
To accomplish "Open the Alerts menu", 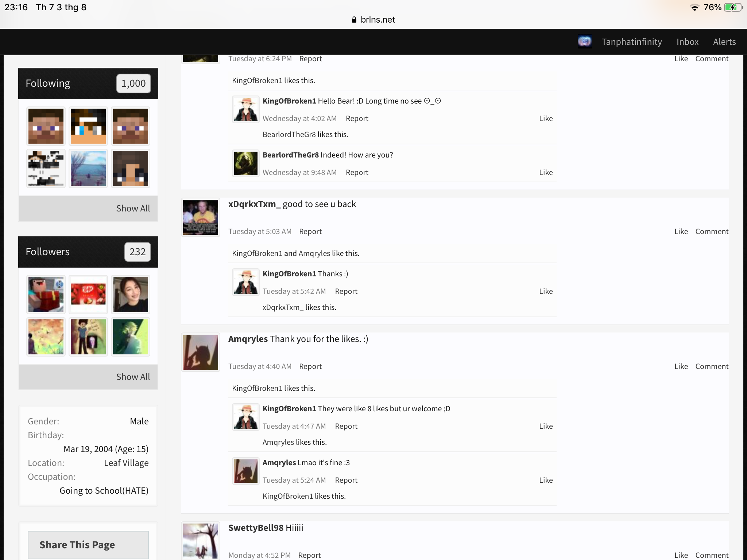I will click(724, 42).
